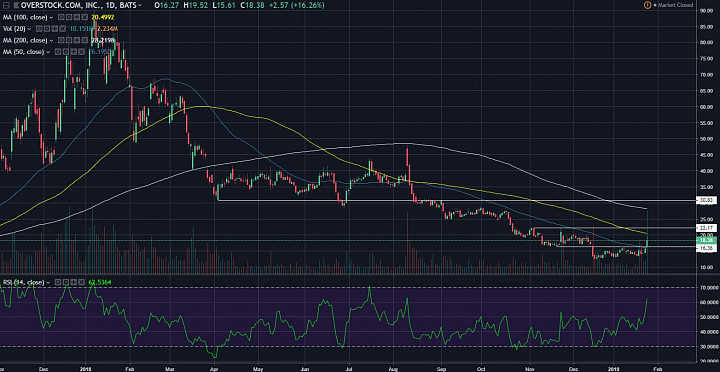Remove MA (50, close) with its X icon
This screenshot has height=372, width=720.
pyautogui.click(x=81, y=52)
